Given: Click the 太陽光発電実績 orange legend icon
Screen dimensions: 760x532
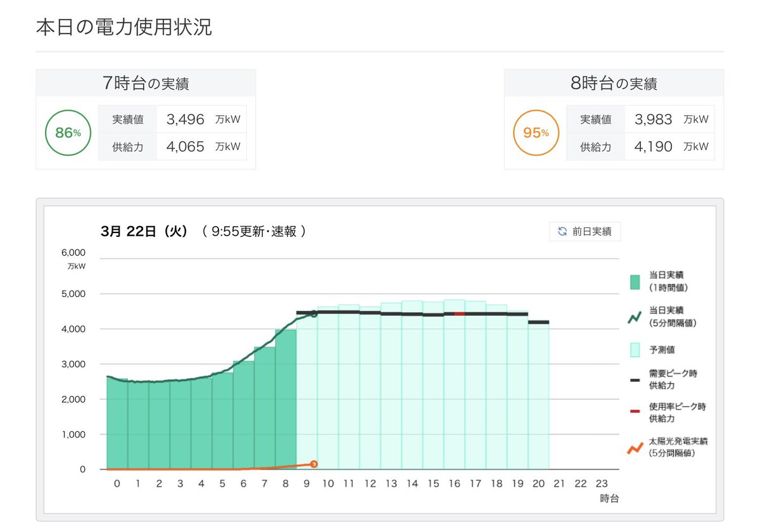Looking at the screenshot, I should [635, 448].
